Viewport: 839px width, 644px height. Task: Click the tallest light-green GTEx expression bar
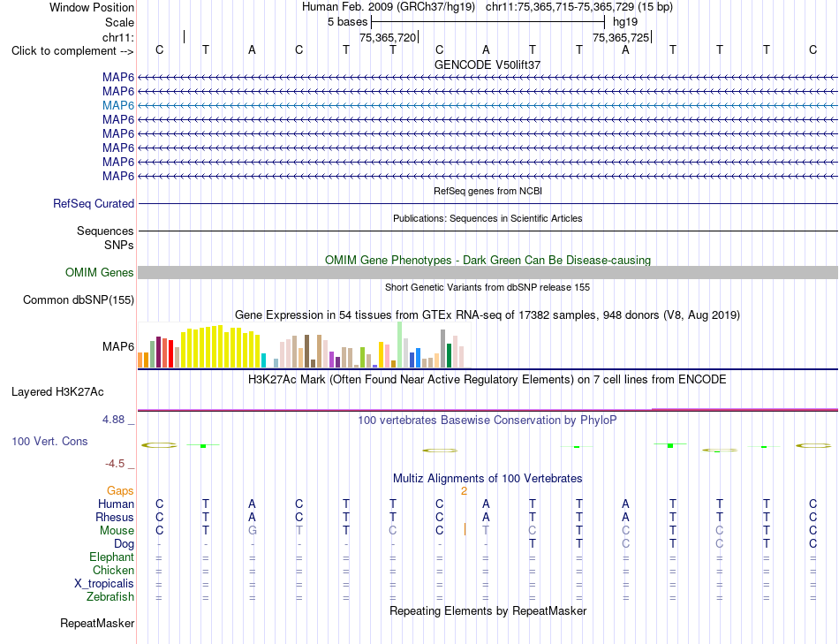click(x=400, y=345)
